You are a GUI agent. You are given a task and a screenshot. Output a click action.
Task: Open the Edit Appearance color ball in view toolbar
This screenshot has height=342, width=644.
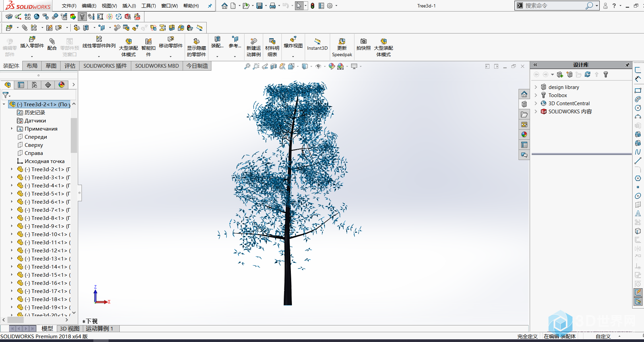pyautogui.click(x=331, y=66)
